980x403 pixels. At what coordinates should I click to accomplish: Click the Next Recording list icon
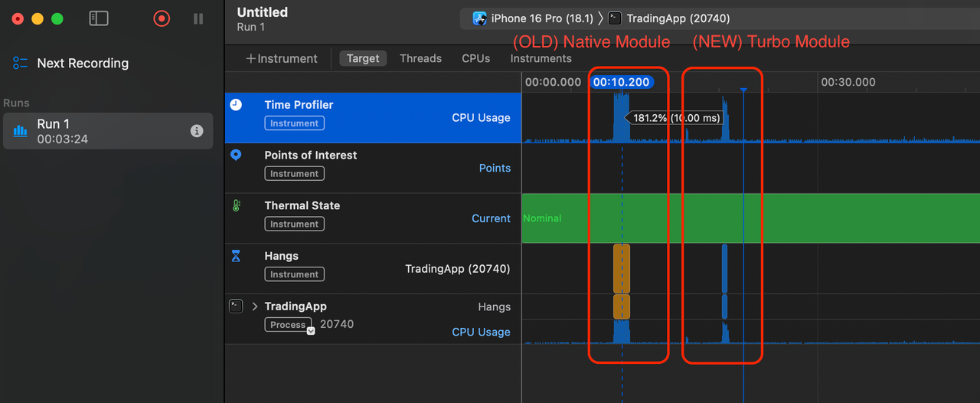click(20, 64)
